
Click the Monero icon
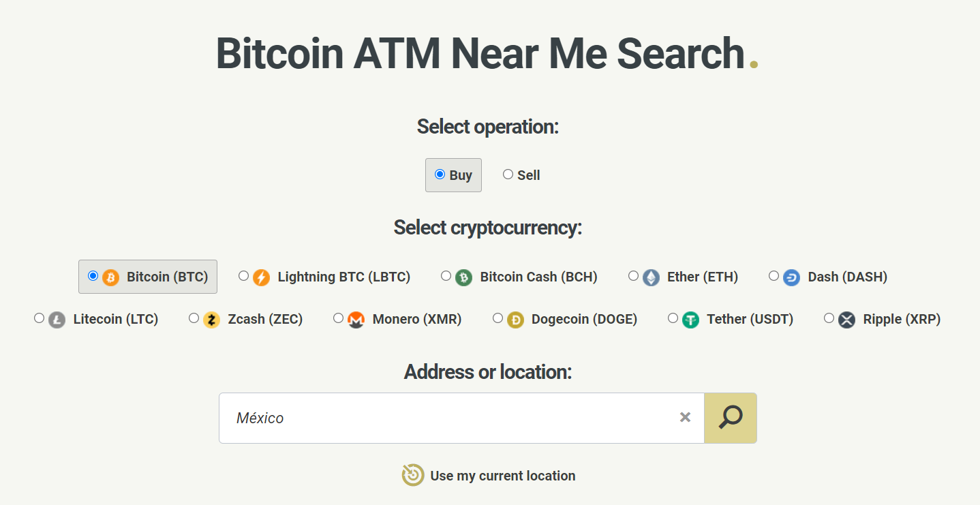[356, 320]
